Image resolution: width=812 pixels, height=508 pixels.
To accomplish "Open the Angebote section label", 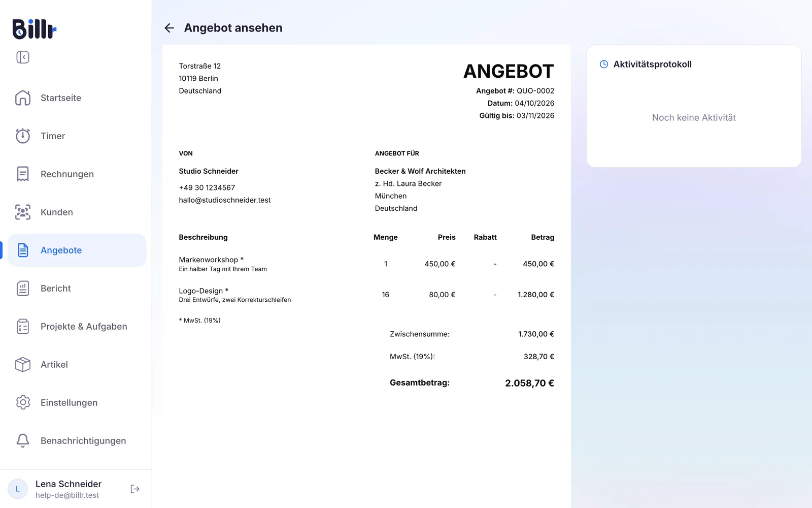I will pos(61,250).
